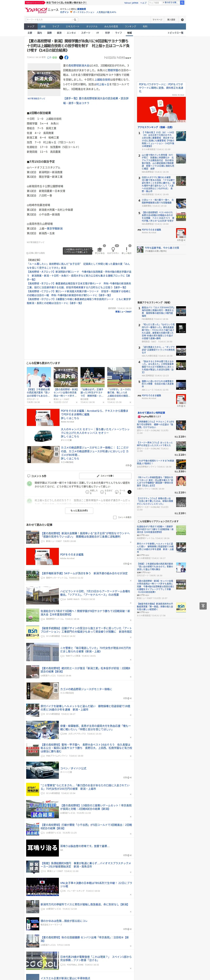Open the 破産手続き開始 アートプロポーション article

[x=86, y=630]
